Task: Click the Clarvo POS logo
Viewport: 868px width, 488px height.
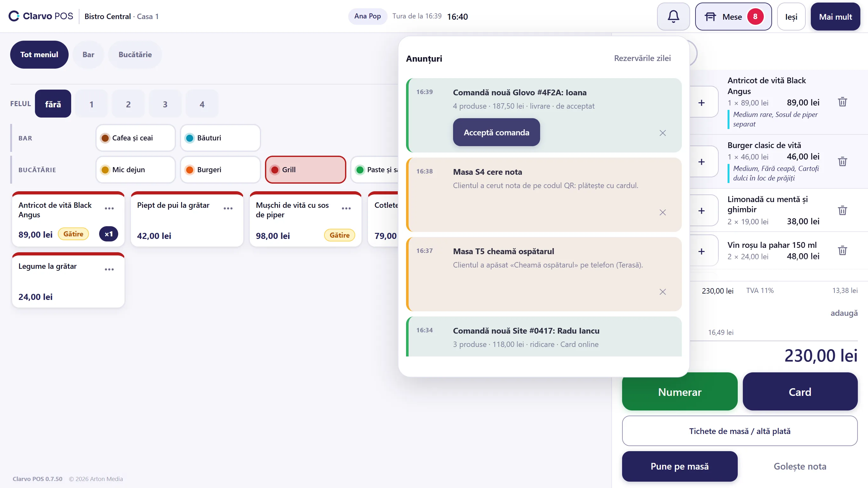Action: [x=41, y=16]
